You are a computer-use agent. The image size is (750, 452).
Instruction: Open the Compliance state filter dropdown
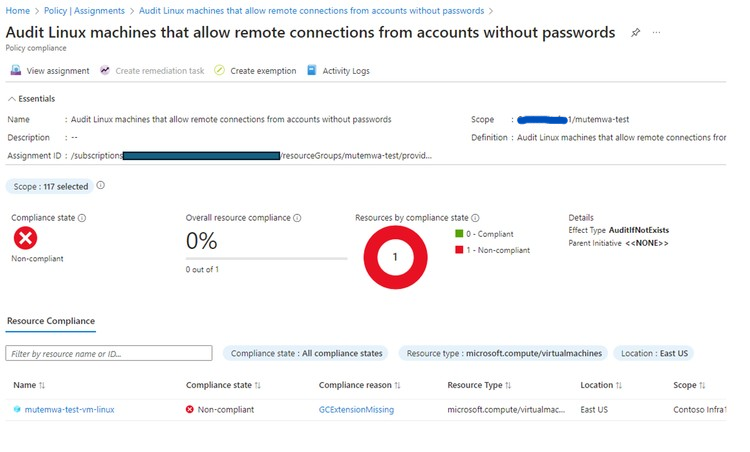[306, 353]
